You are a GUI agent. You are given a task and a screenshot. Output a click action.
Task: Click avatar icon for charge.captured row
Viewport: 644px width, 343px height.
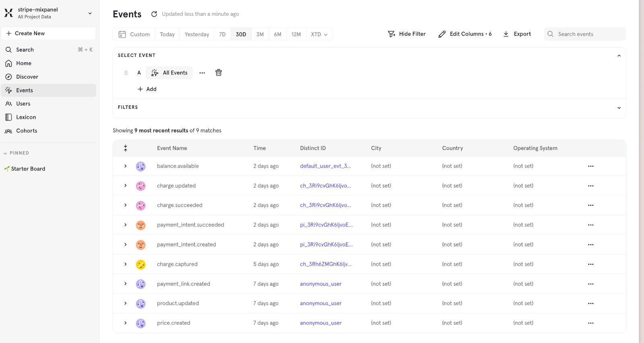(140, 264)
